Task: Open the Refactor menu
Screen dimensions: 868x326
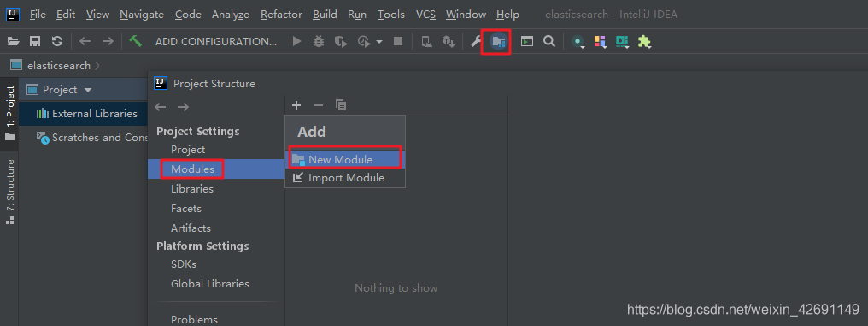Action: [x=281, y=15]
